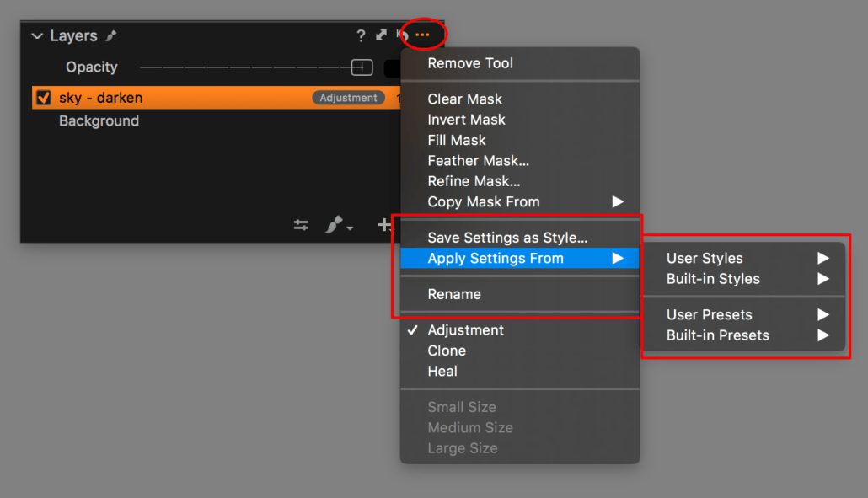Image resolution: width=868 pixels, height=498 pixels.
Task: Collapse the Layers panel disclosure triangle
Action: click(36, 35)
